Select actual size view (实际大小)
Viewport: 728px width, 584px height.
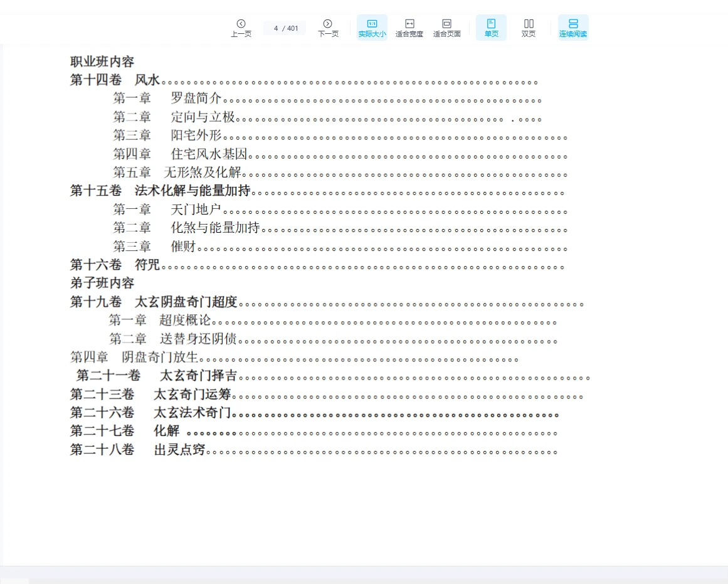pyautogui.click(x=372, y=28)
